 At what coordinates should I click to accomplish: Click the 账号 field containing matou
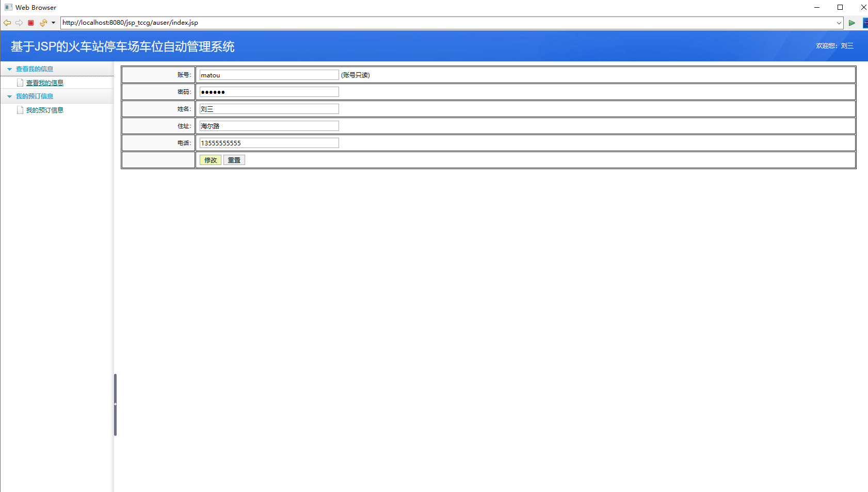269,75
